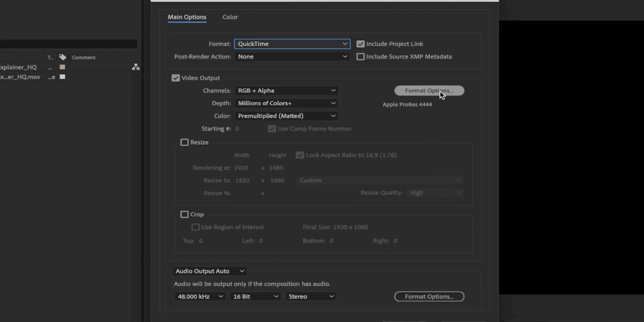Open the Stereo channels dropdown
The width and height of the screenshot is (644, 322).
point(311,296)
